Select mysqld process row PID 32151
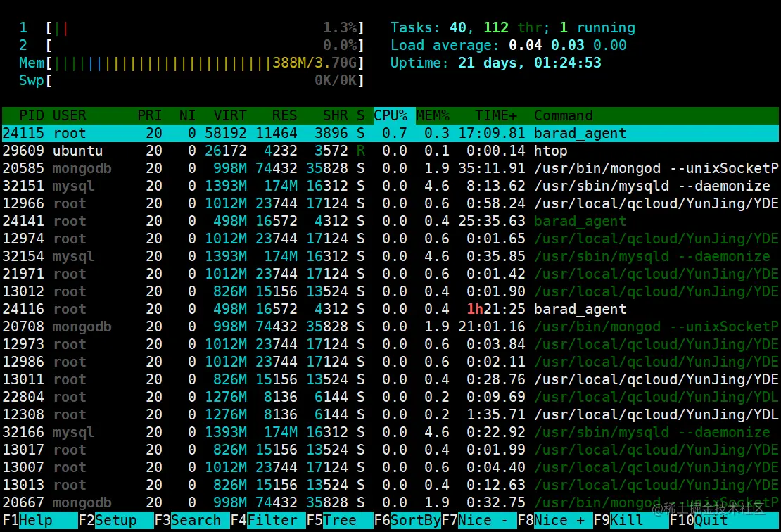The width and height of the screenshot is (781, 532). click(390, 186)
